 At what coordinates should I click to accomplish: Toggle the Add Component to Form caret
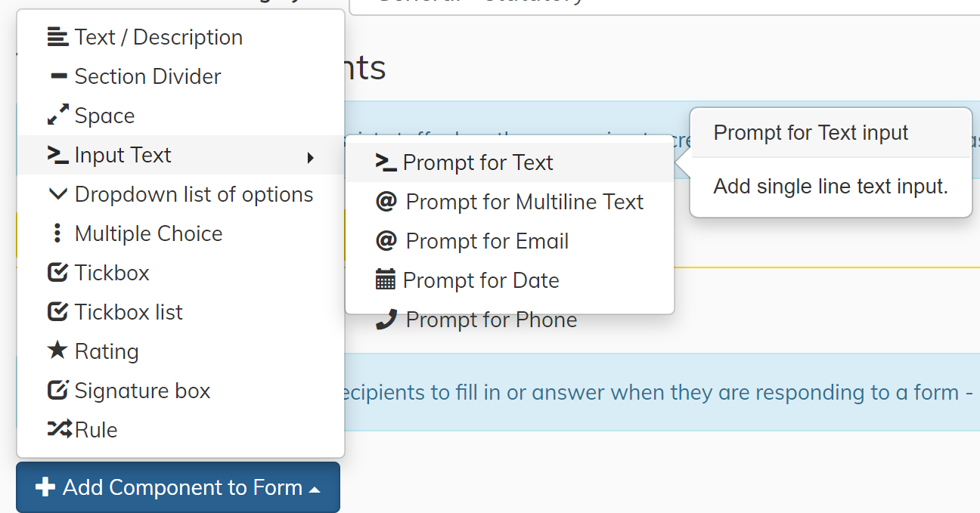[x=315, y=490]
